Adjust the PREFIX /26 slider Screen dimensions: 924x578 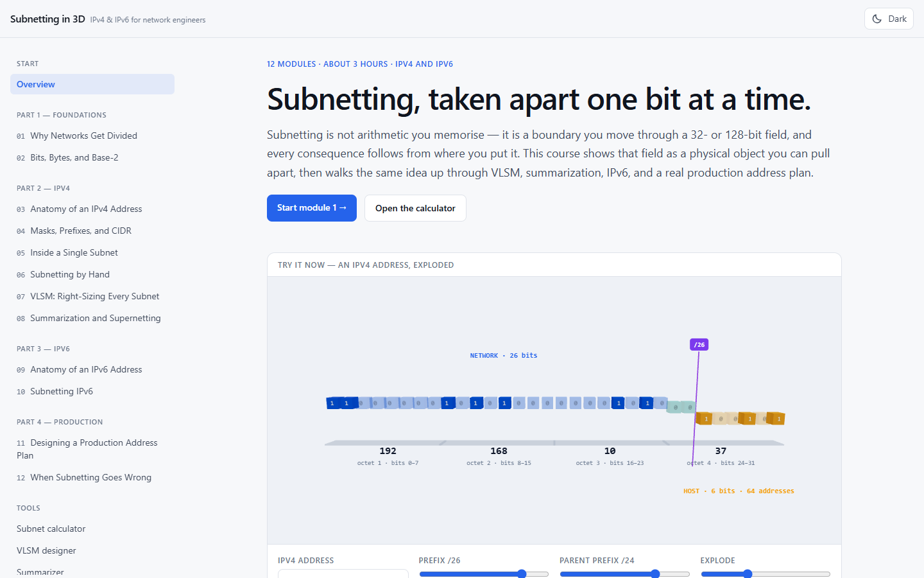point(484,574)
